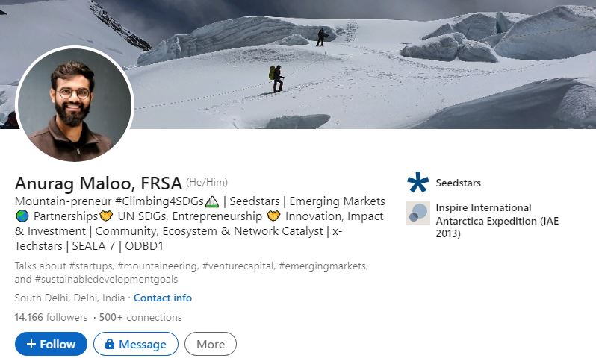Viewport: 596px width, 364px height.
Task: Open the round profile photo
Action: pyautogui.click(x=75, y=104)
